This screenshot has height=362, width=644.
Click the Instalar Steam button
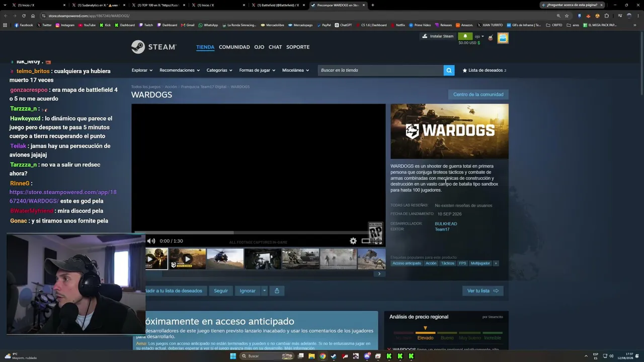click(438, 36)
